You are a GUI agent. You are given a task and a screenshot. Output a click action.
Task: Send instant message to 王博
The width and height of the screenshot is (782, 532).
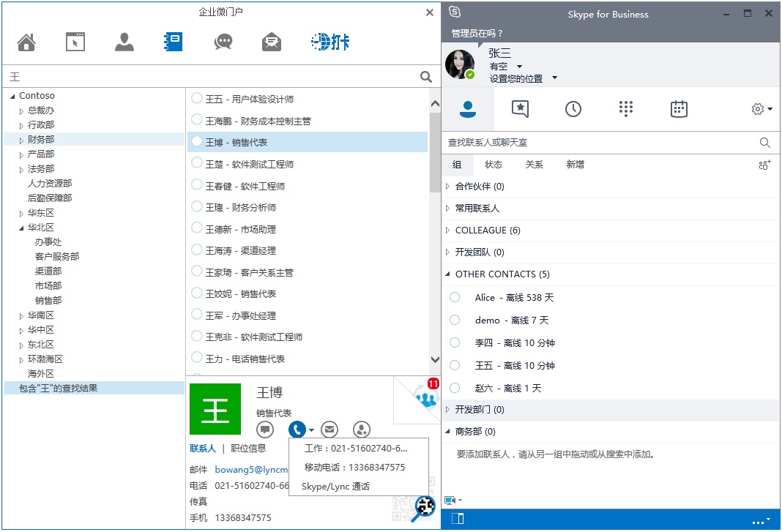[x=265, y=429]
